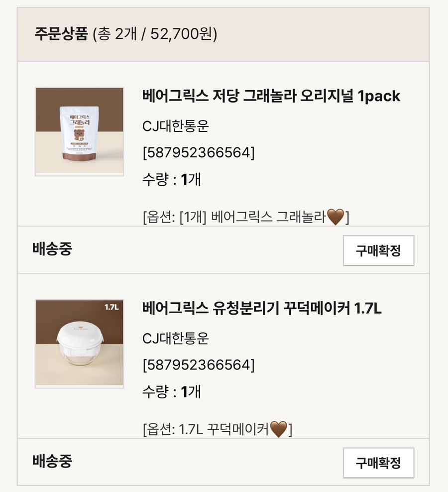The image size is (448, 492).
Task: Click brown heart icon in 꾸덕메이커 option
Action: (x=279, y=429)
